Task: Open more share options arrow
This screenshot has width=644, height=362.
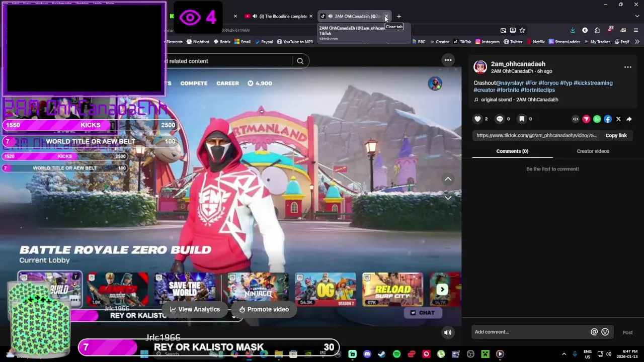Action: (x=629, y=119)
